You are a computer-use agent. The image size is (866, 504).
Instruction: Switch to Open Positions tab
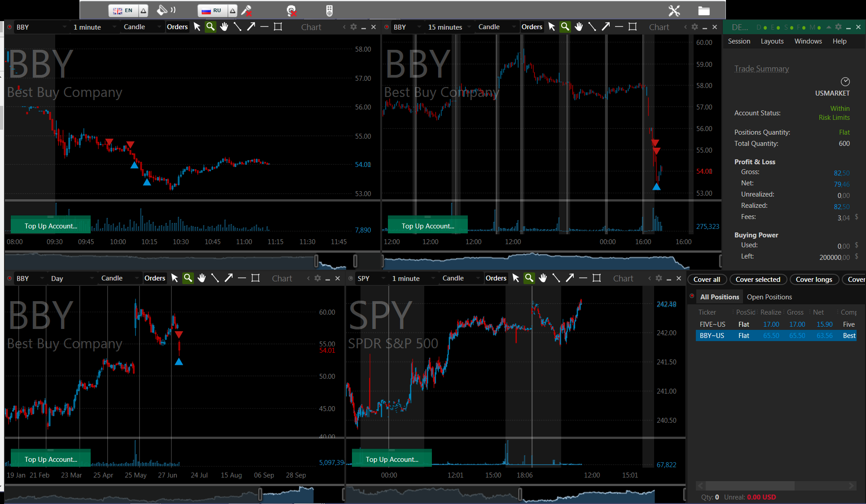[769, 297]
